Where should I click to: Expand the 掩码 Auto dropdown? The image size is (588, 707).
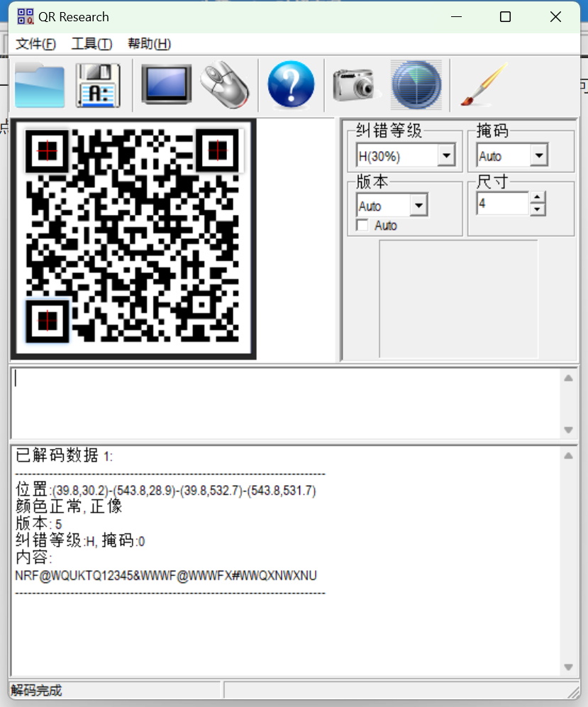coord(539,155)
